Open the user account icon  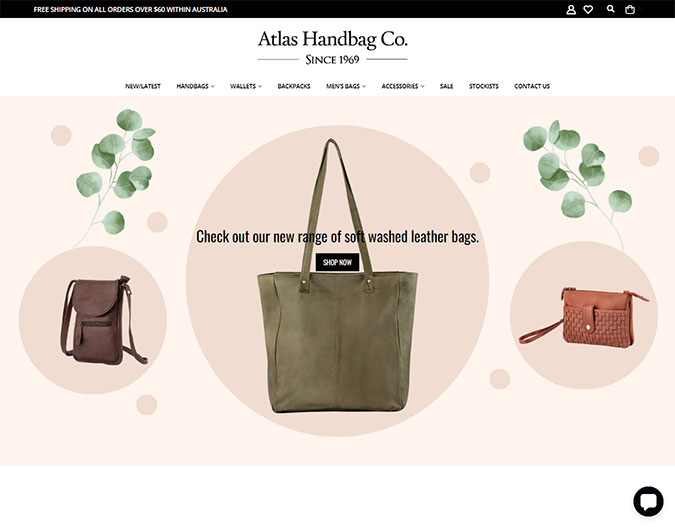coord(571,9)
